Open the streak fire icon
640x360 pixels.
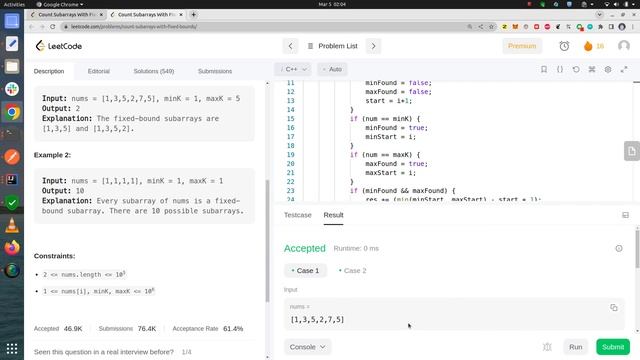[588, 46]
